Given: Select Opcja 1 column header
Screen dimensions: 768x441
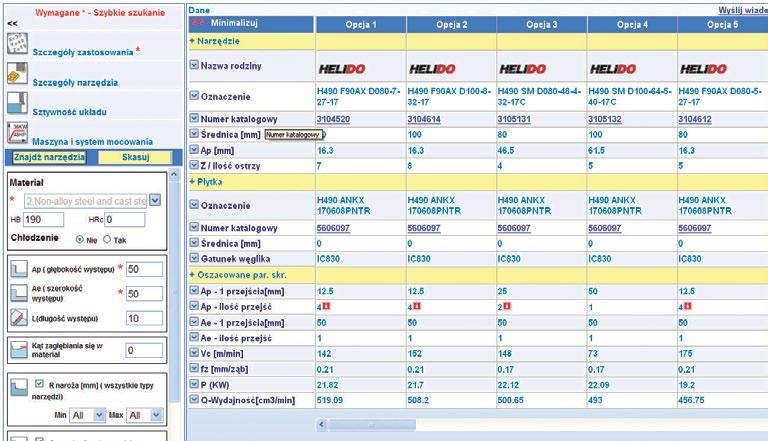Looking at the screenshot, I should pyautogui.click(x=361, y=24).
